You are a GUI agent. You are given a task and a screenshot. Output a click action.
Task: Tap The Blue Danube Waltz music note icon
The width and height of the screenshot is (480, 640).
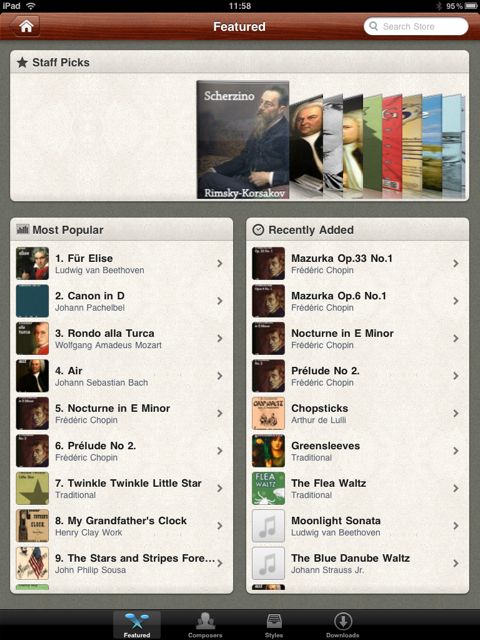(268, 563)
